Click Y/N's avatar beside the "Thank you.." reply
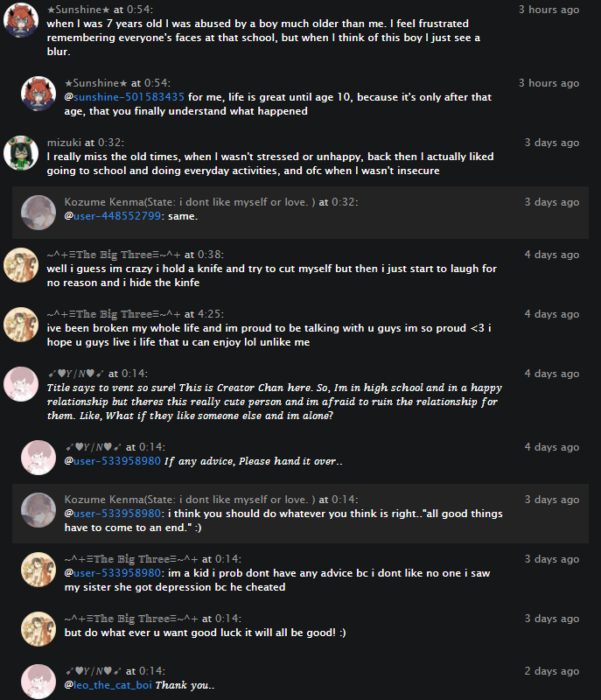 [x=38, y=680]
